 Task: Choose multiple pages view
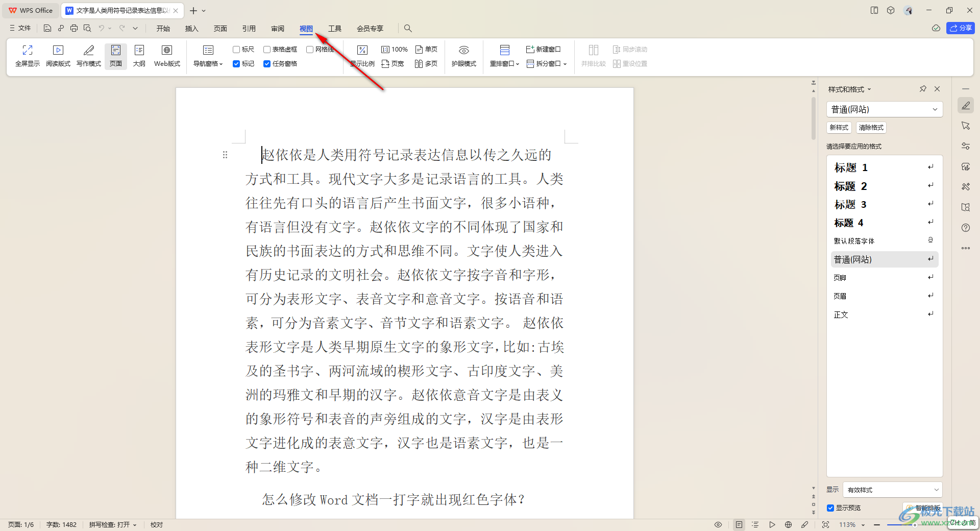coord(427,64)
